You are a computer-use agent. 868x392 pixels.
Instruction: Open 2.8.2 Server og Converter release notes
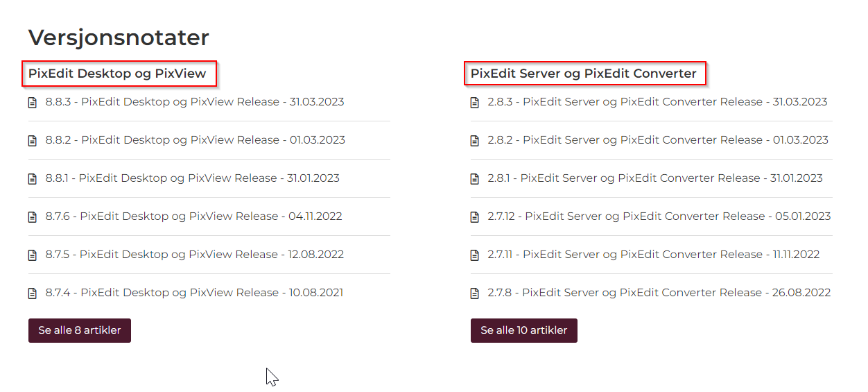(658, 140)
